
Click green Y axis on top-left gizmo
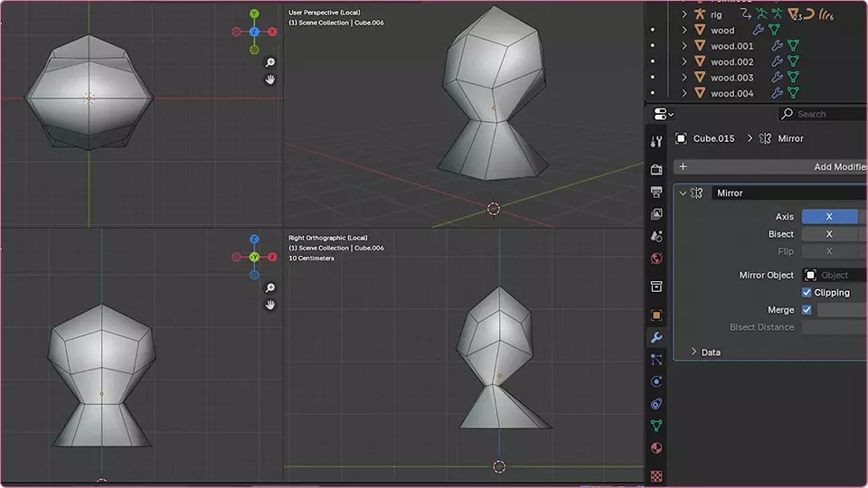click(x=254, y=14)
